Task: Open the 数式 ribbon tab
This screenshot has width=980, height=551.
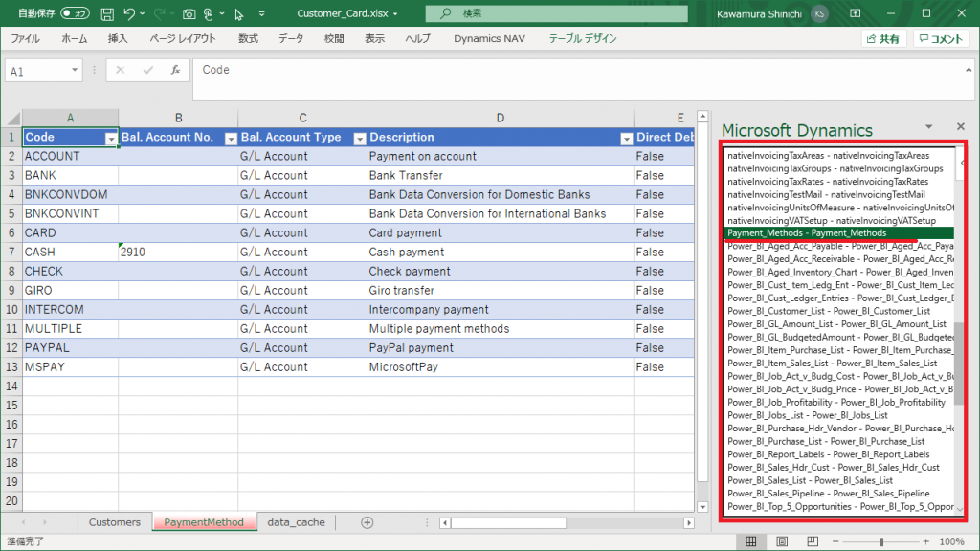Action: (x=248, y=38)
